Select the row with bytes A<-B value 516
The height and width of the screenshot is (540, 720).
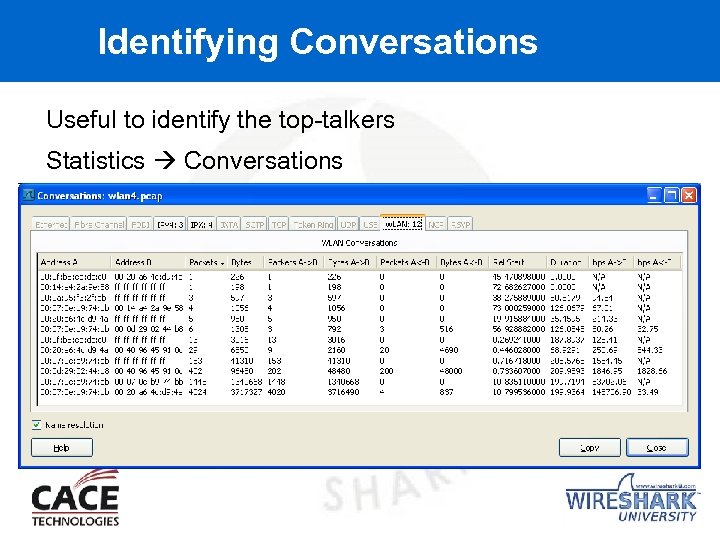tap(359, 329)
